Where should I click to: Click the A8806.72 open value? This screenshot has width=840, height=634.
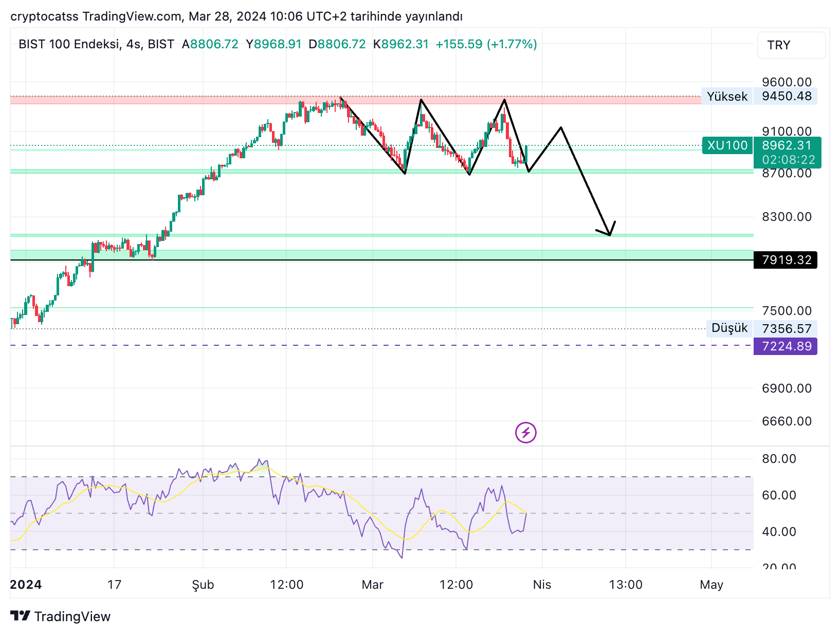[x=210, y=44]
